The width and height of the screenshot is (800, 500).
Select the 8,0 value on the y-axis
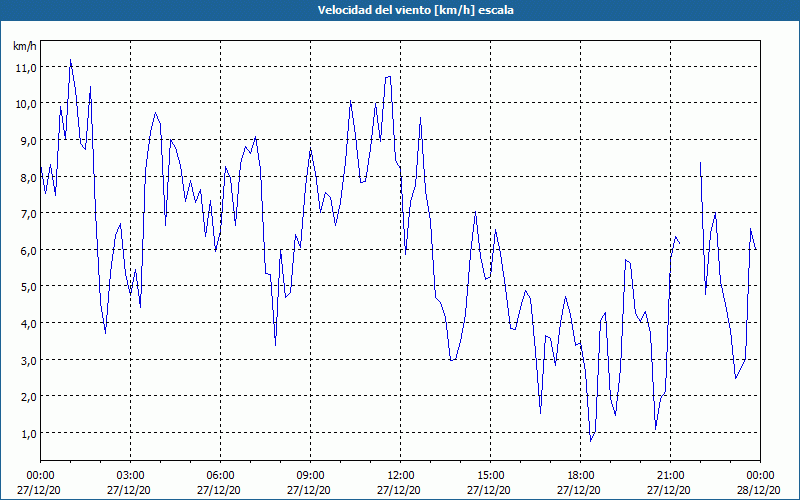(28, 178)
